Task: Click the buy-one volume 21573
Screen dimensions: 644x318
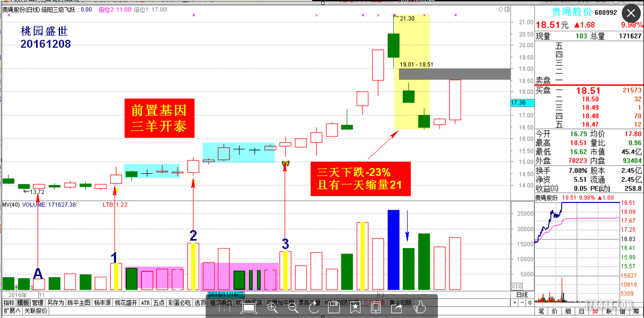Action: 632,91
